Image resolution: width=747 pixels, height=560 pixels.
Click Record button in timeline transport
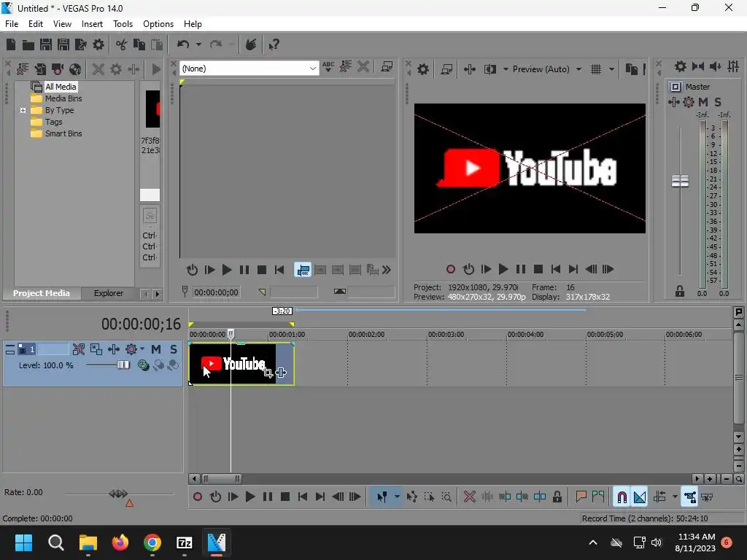click(x=198, y=497)
